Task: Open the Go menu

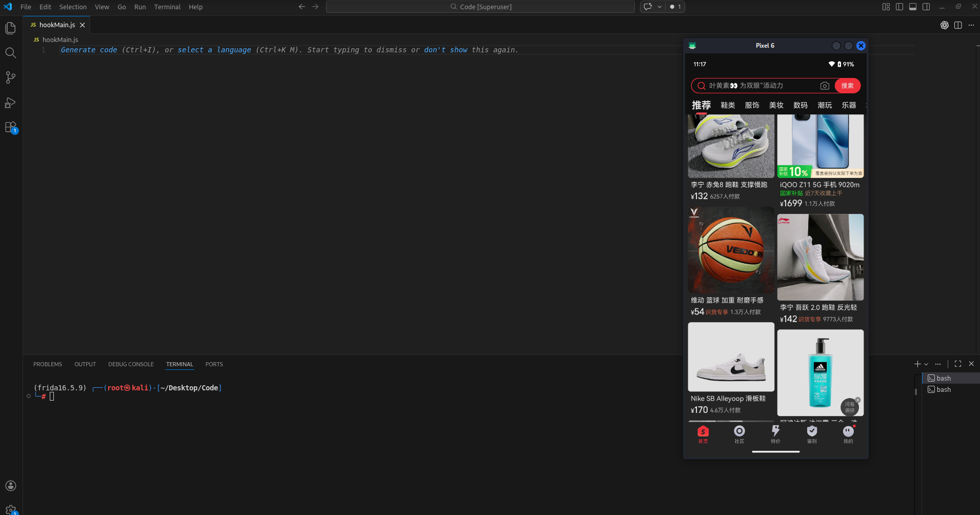Action: (x=122, y=7)
